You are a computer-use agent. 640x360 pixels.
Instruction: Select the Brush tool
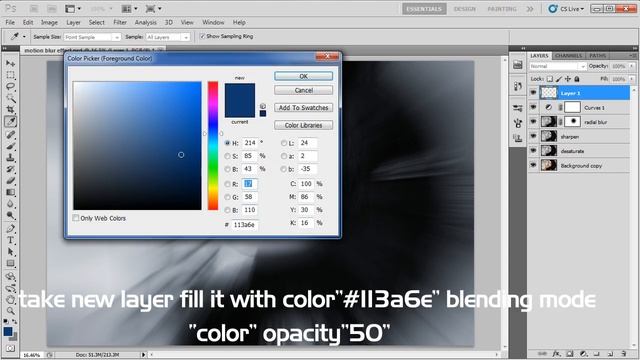click(x=11, y=146)
